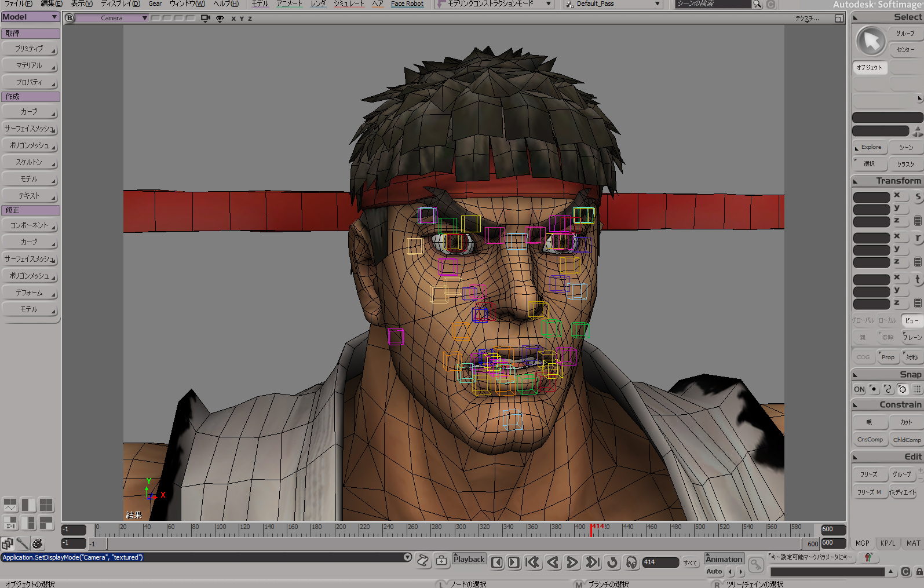Click the large Select arrow tool

click(x=870, y=41)
